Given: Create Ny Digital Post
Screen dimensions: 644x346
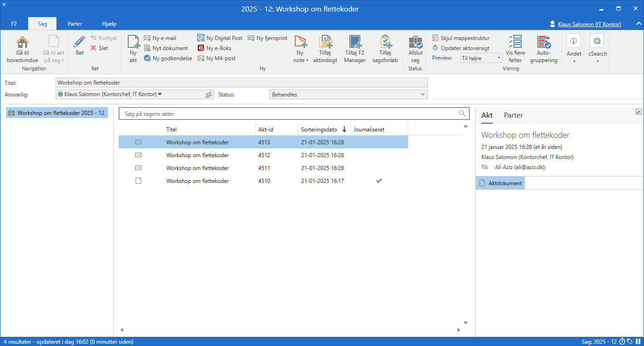Looking at the screenshot, I should click(x=220, y=38).
